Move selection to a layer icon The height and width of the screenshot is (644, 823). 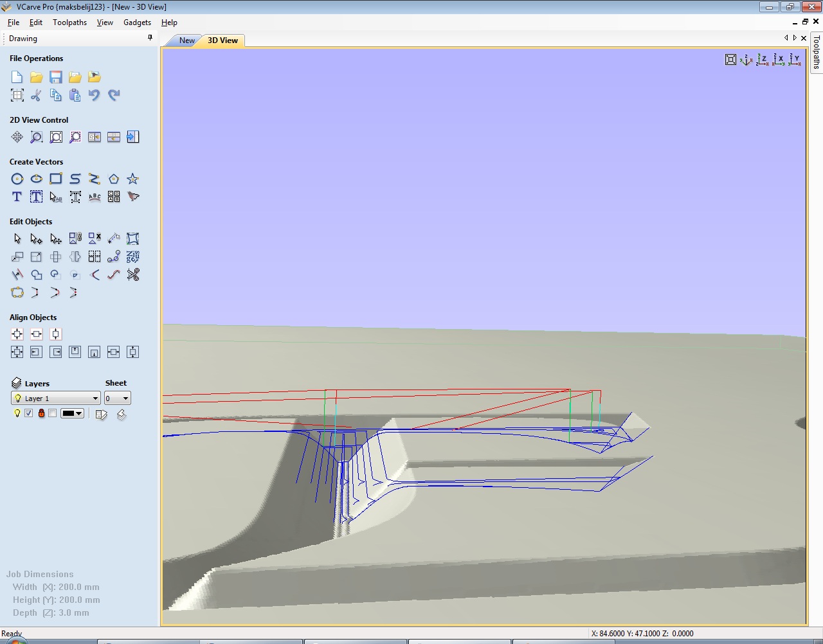coord(101,414)
